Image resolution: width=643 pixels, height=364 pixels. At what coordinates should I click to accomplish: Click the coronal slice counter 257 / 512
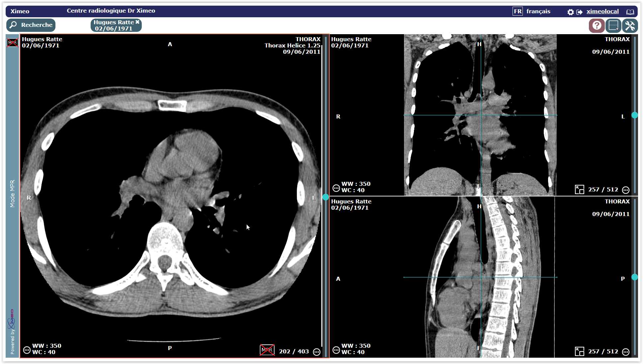603,189
